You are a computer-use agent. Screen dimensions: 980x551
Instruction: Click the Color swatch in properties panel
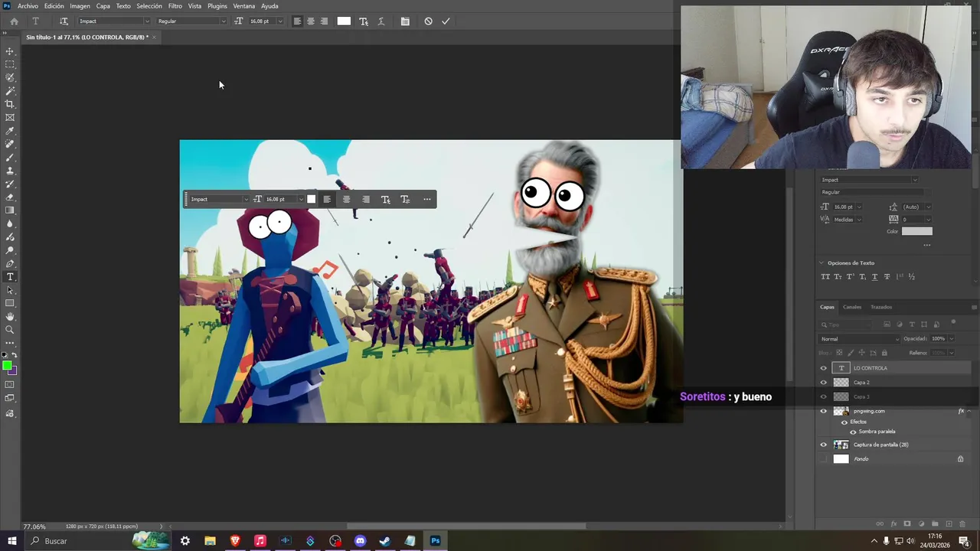[x=917, y=231]
